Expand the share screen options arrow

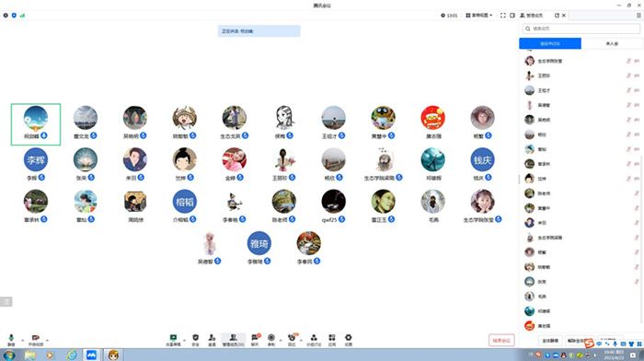tap(184, 340)
